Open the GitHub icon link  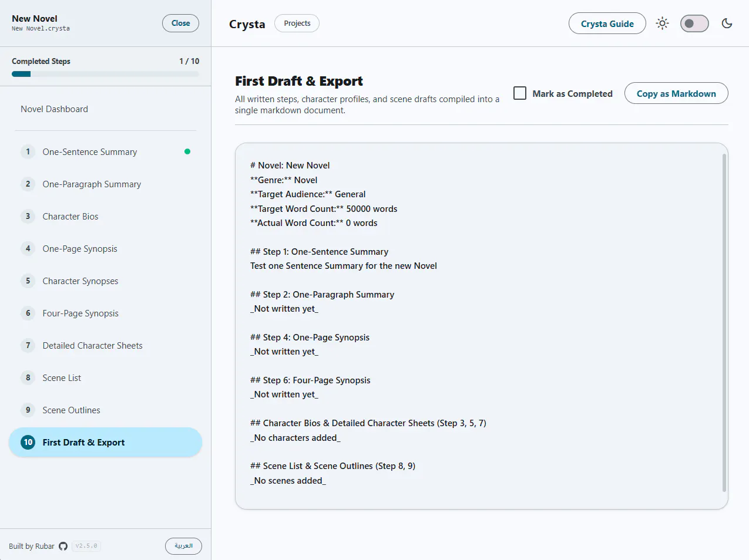[x=63, y=546]
